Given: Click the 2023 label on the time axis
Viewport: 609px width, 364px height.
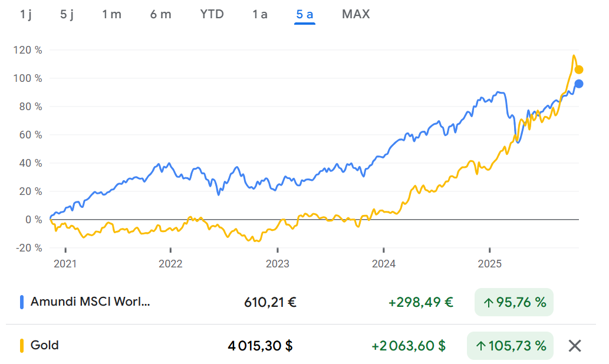Looking at the screenshot, I should [x=277, y=264].
